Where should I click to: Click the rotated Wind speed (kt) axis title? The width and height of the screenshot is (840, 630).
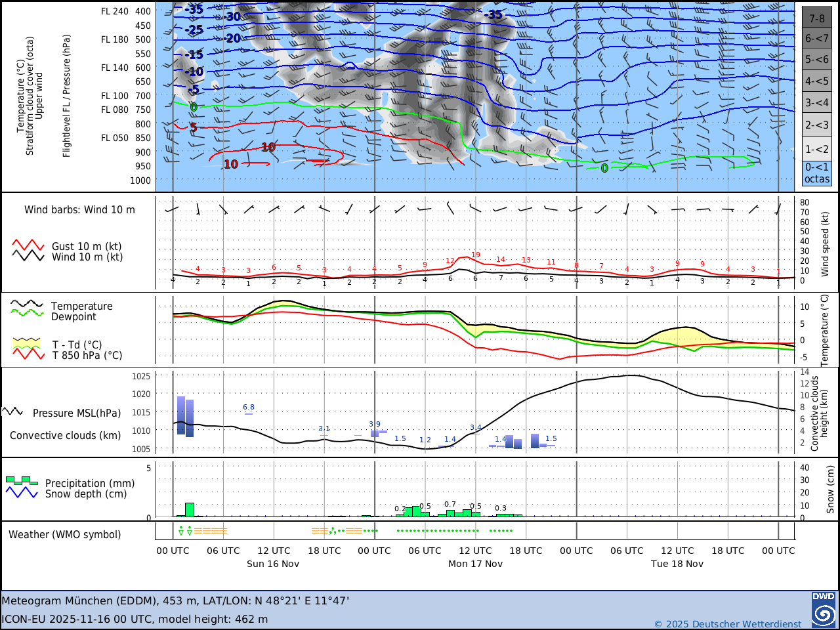(x=825, y=243)
